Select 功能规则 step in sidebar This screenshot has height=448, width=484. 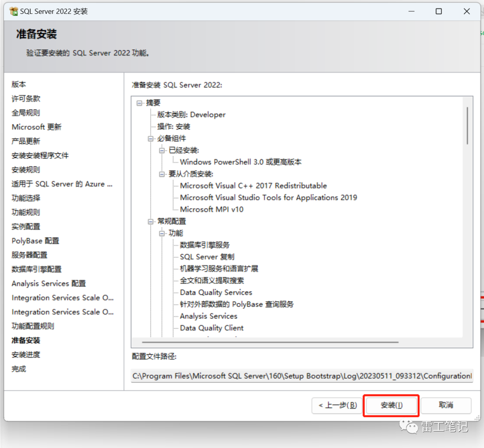[x=26, y=212]
